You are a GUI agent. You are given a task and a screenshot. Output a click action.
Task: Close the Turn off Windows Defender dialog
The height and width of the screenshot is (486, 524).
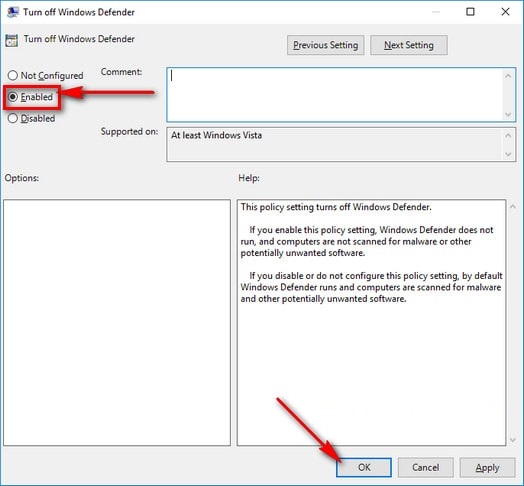[x=505, y=12]
